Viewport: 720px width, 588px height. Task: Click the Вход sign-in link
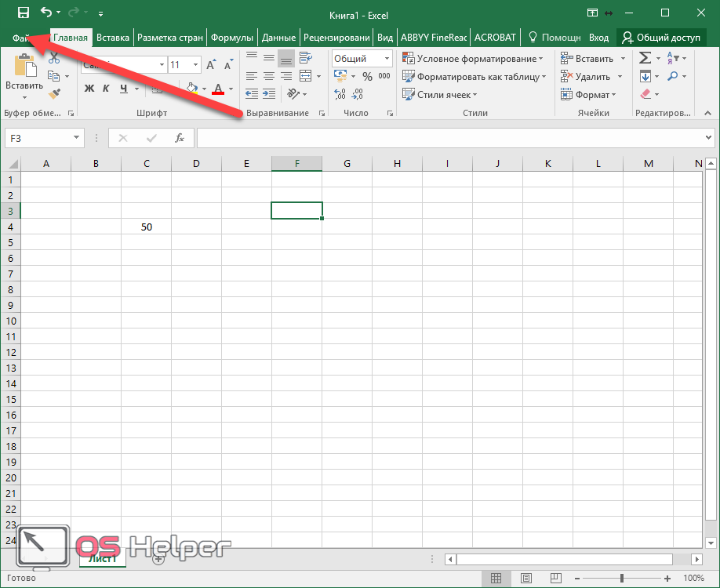coord(598,37)
